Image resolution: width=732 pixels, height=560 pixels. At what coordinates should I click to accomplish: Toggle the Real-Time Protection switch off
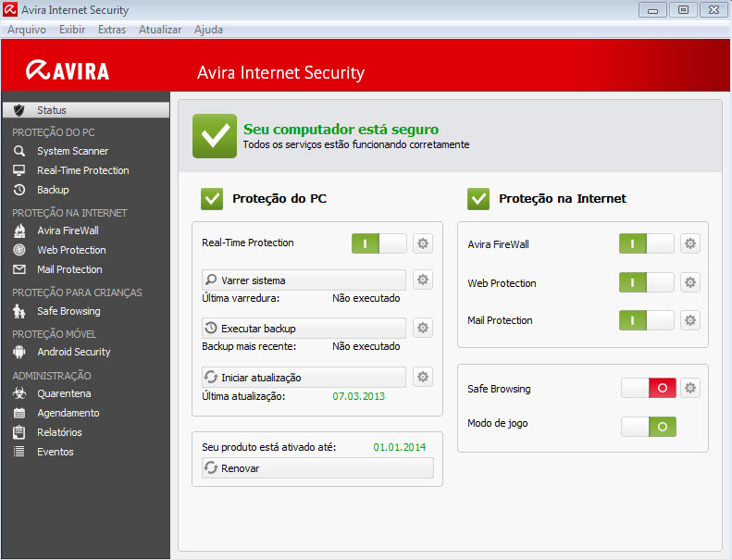point(379,243)
